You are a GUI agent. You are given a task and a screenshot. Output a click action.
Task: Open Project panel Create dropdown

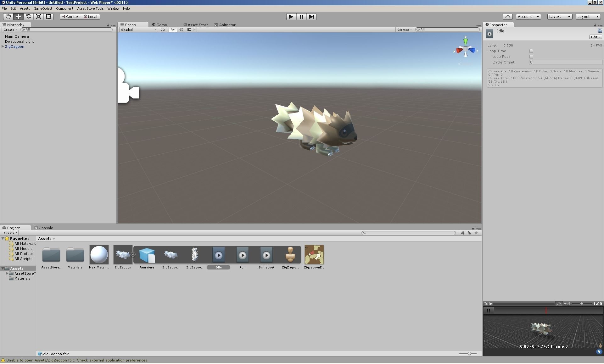point(10,233)
